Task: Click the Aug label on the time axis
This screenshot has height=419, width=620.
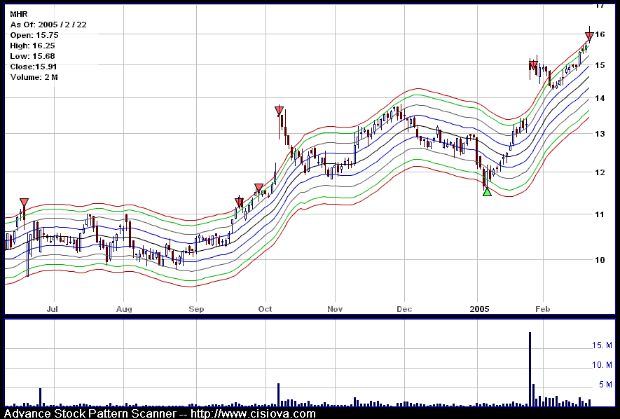Action: (125, 309)
